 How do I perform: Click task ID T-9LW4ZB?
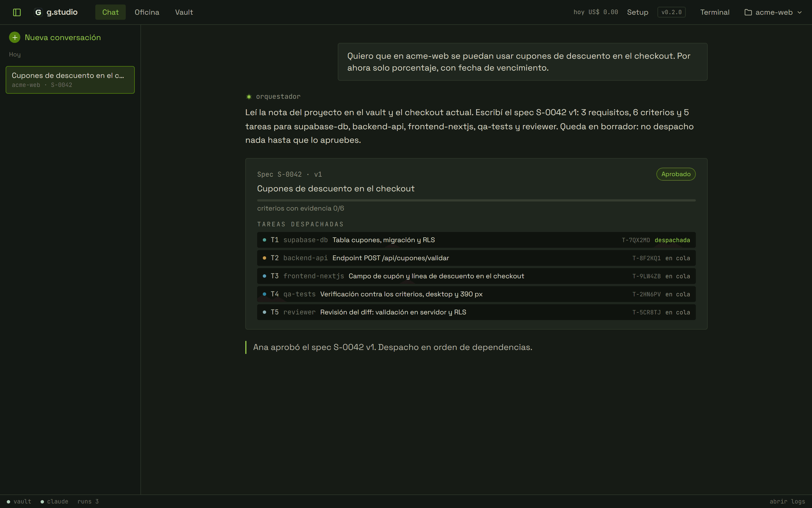[x=646, y=276]
